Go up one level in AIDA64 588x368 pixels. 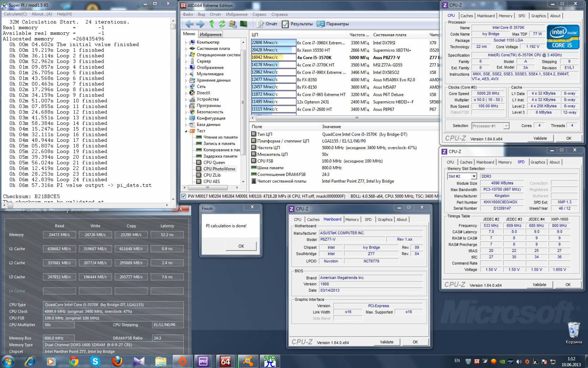point(212,24)
